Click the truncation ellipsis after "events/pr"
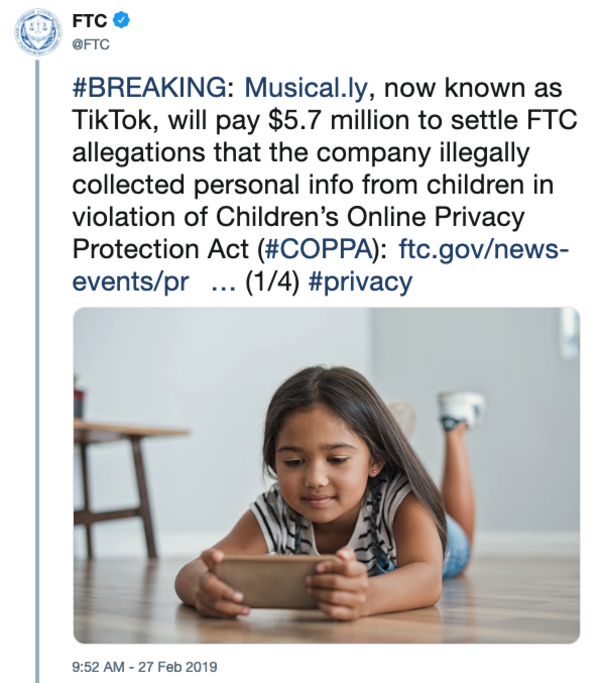 [221, 281]
